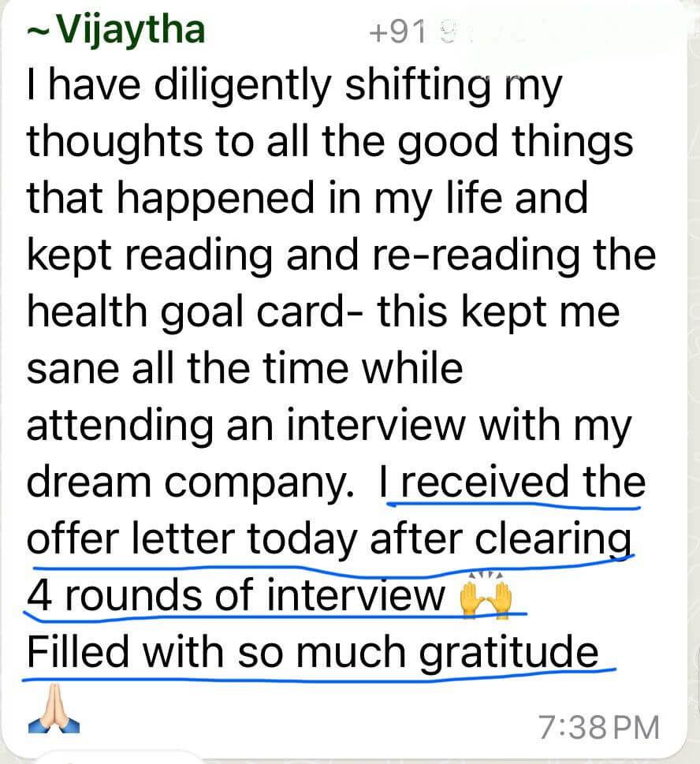Click the underlined phrase 'Filled with so much gratitude'

pyautogui.click(x=312, y=653)
